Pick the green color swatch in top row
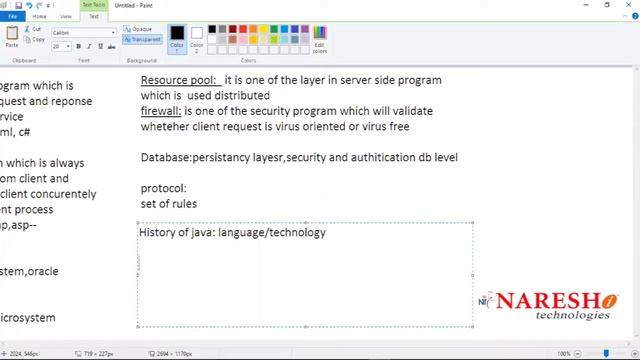Viewport: 640px width, 360px height. point(274,29)
